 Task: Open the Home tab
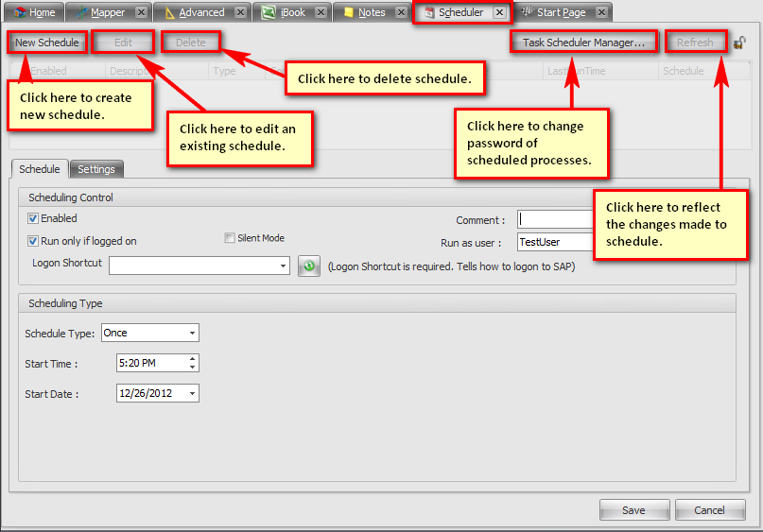click(x=34, y=12)
